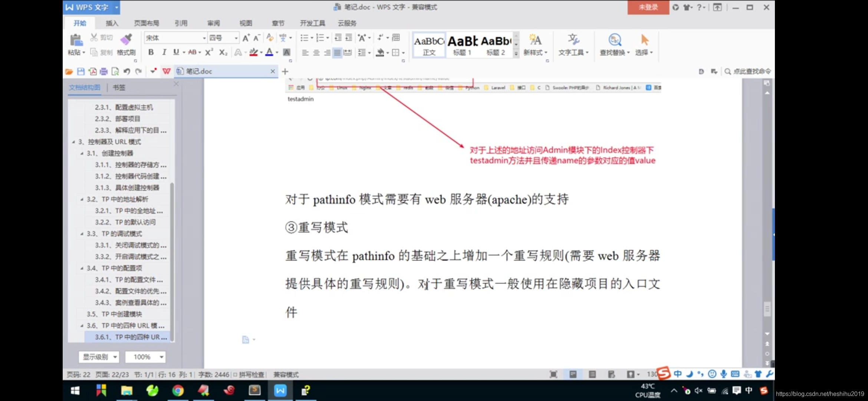
Task: Switch to the 书签 pane tab
Action: [119, 88]
